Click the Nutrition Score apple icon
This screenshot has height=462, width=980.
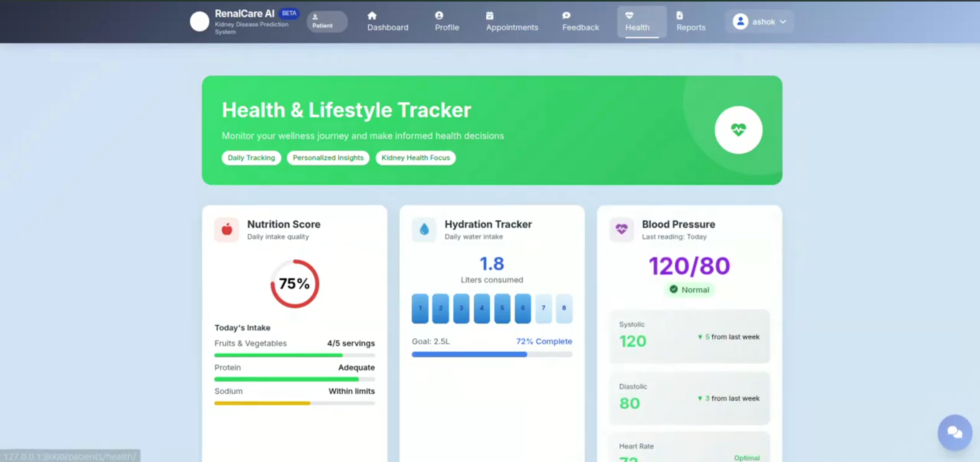tap(227, 229)
